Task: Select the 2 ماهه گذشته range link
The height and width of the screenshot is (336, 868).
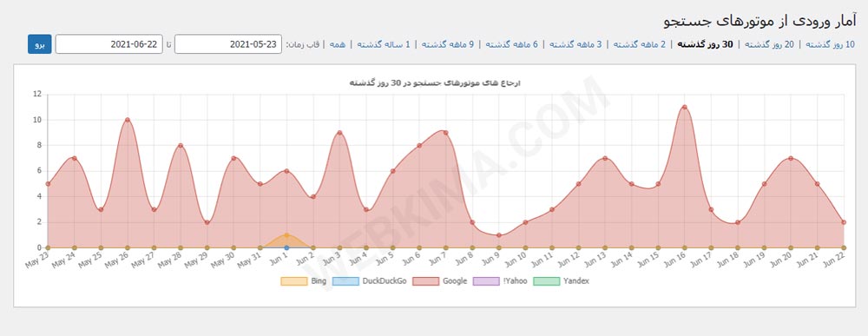Action: (640, 44)
